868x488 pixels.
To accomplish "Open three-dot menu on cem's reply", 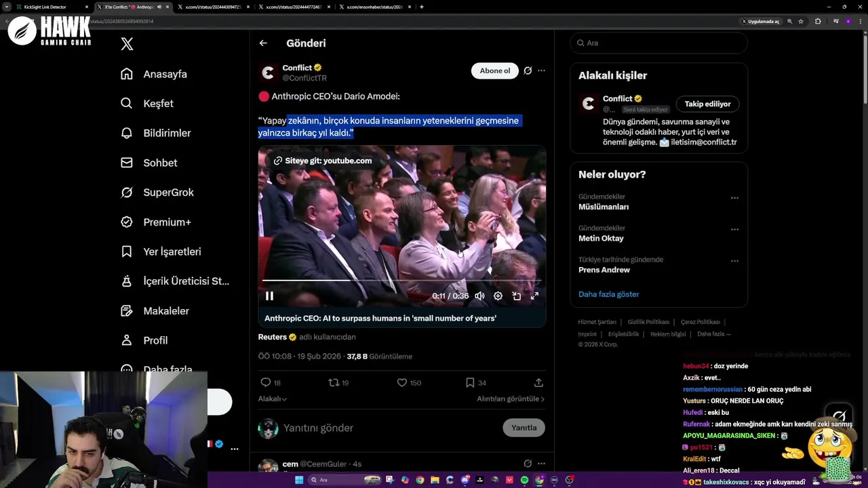I will (x=541, y=464).
